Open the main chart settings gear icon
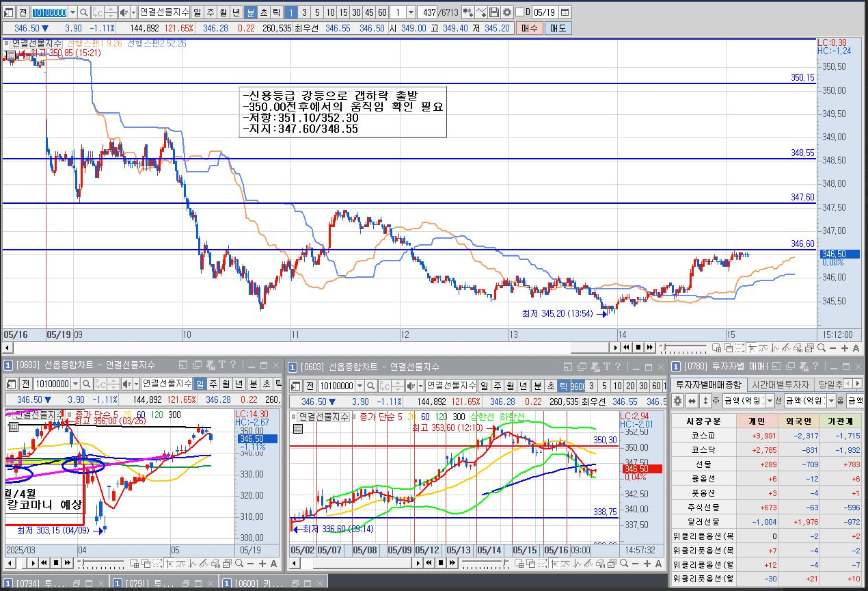Image resolution: width=868 pixels, height=591 pixels. [506, 12]
